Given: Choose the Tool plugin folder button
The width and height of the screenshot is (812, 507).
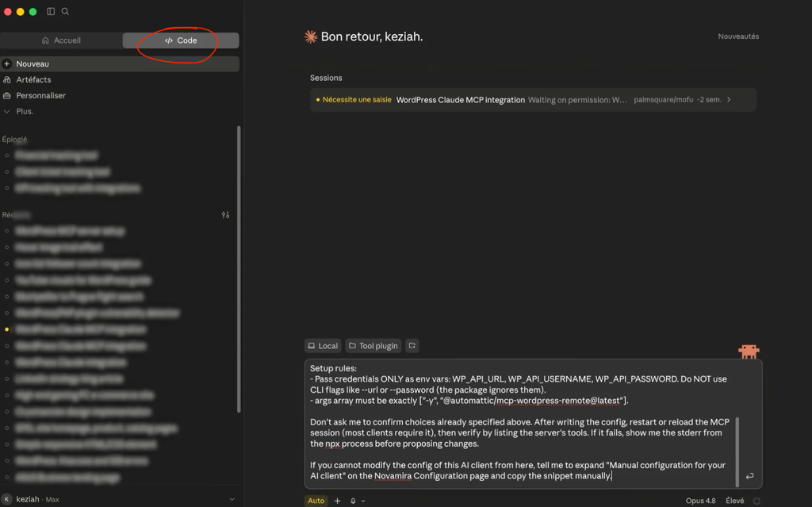Looking at the screenshot, I should tap(373, 346).
